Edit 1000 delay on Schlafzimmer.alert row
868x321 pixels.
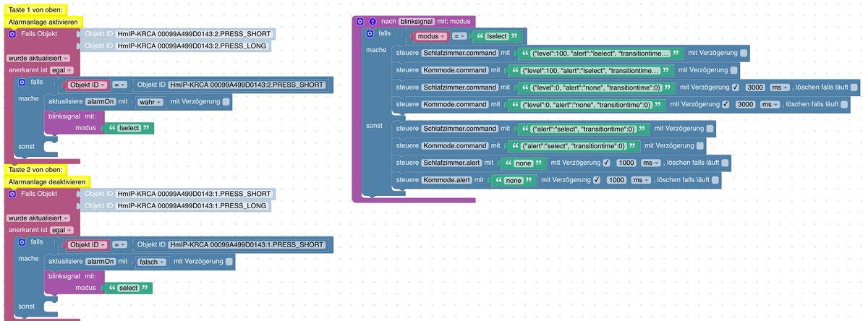(626, 163)
